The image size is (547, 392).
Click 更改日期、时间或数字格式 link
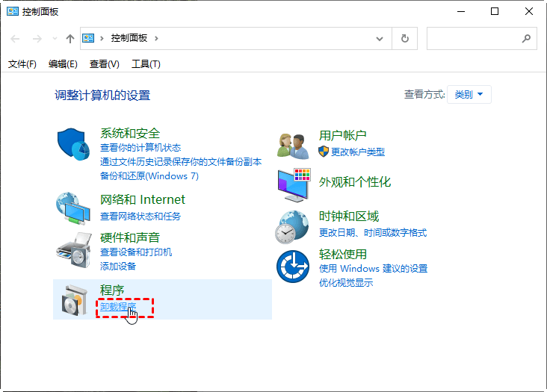click(x=373, y=233)
